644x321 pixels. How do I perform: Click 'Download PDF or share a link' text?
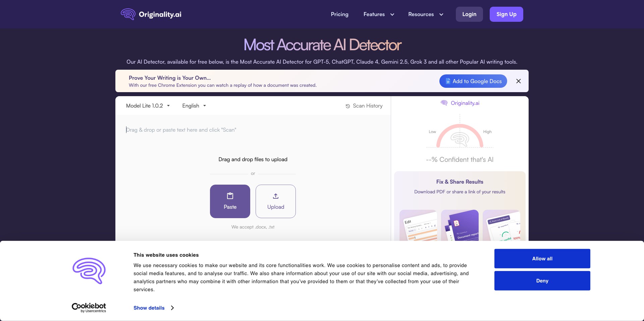tap(460, 192)
